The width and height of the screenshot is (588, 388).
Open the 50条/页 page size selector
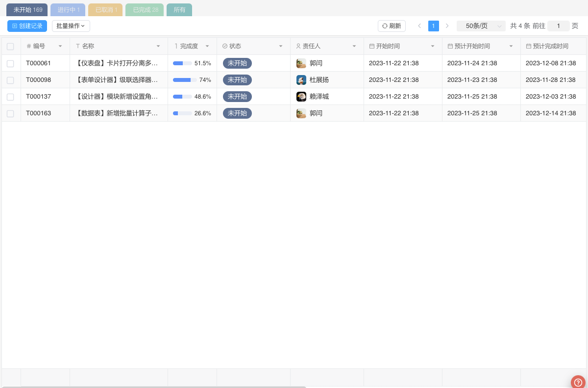[481, 26]
